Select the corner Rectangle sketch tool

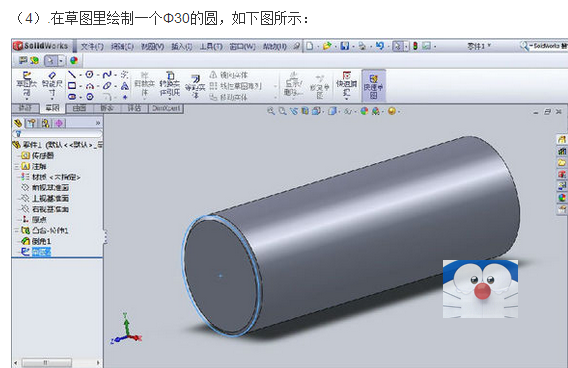[72, 86]
